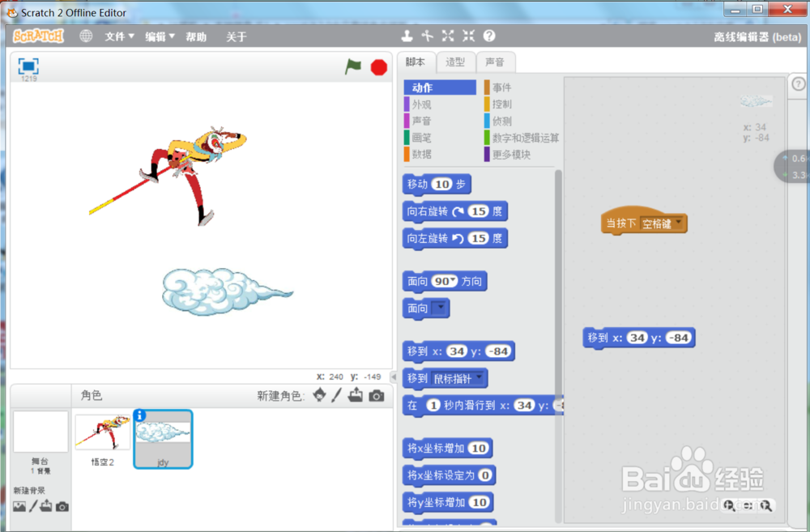Take new backdrop from camera icon
This screenshot has width=810, height=532.
(62, 506)
